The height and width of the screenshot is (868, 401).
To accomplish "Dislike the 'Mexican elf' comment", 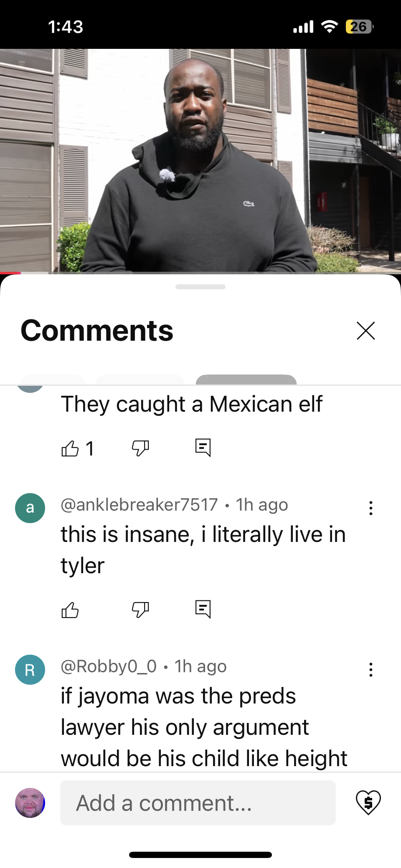I will click(140, 448).
